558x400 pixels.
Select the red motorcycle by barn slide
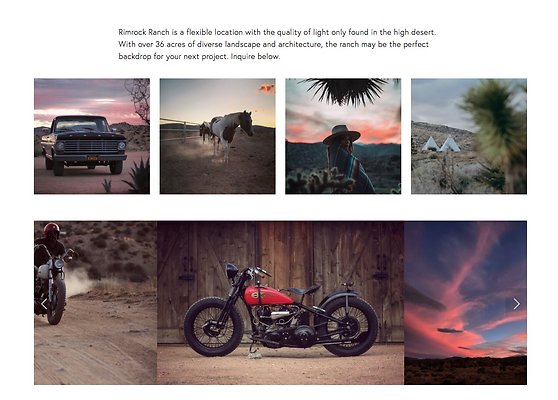280,303
